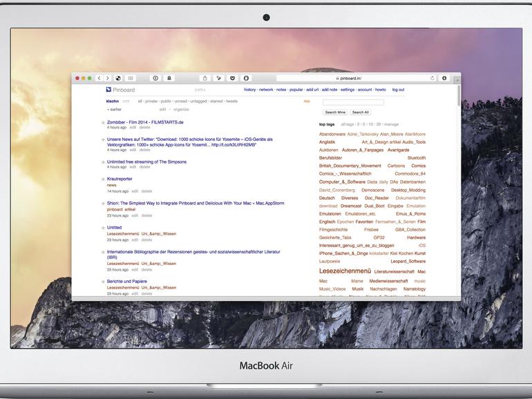The image size is (532, 399).
Task: Open 'settings' in the top navigation
Action: 348,90
